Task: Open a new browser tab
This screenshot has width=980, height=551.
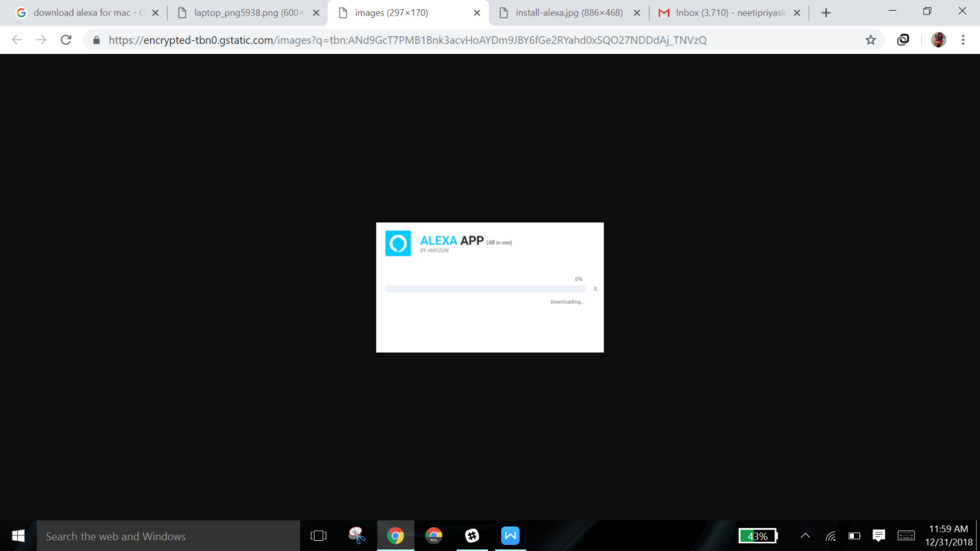Action: [x=826, y=13]
